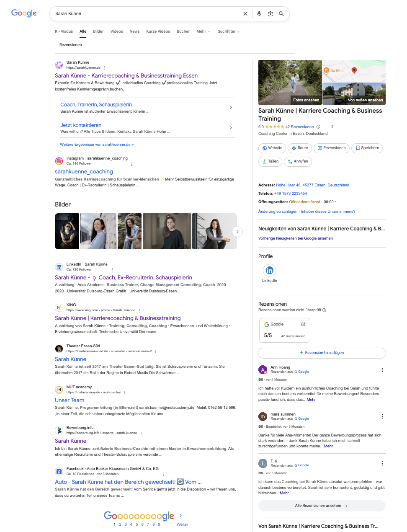Image resolution: width=407 pixels, height=532 pixels.
Task: Switch to the Bilder tab
Action: pos(98,31)
